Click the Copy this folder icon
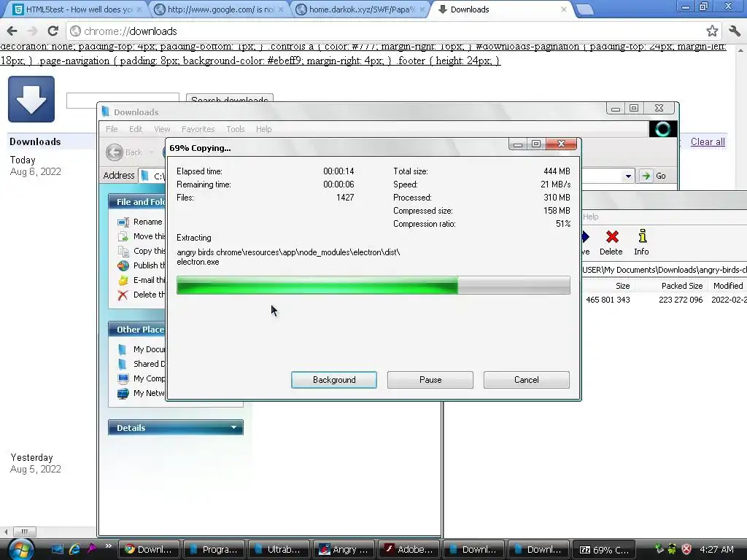Screen dimensions: 747x560 coord(123,252)
